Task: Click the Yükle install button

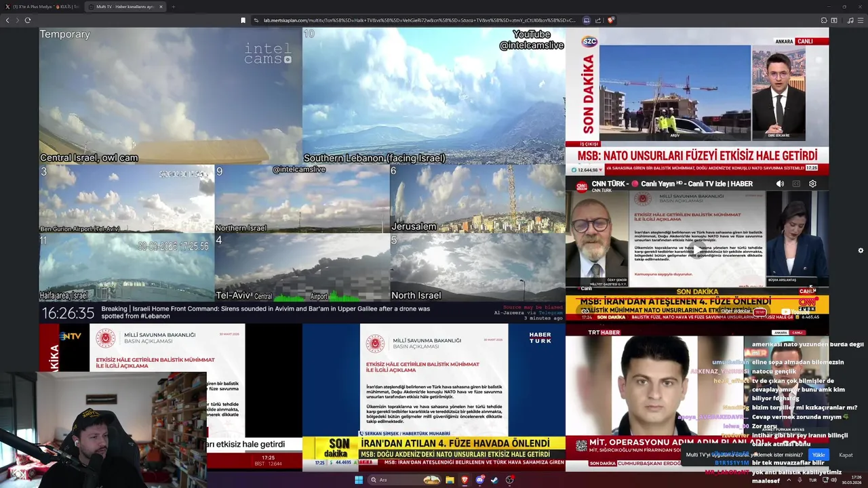Action: pos(818,455)
